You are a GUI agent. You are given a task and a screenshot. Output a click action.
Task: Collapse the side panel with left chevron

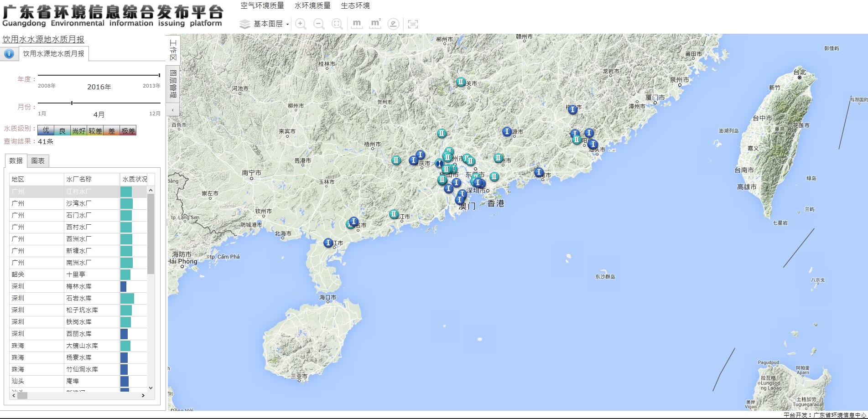pyautogui.click(x=173, y=110)
